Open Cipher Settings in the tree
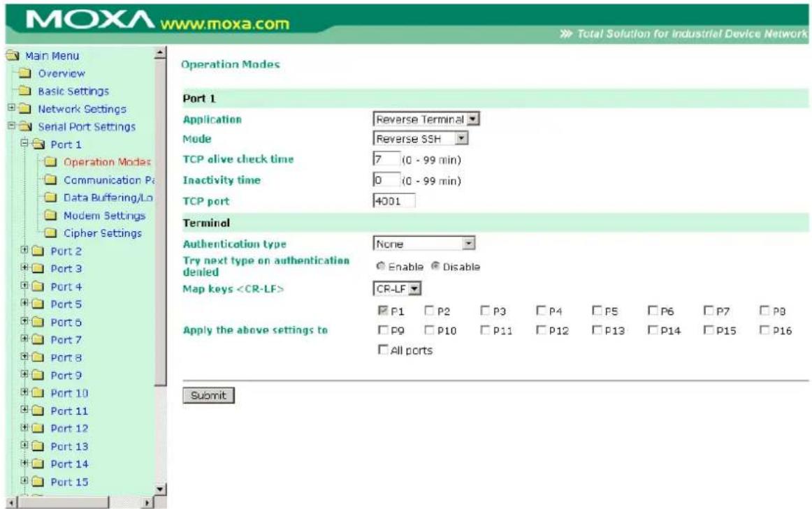The image size is (812, 509). click(x=103, y=233)
